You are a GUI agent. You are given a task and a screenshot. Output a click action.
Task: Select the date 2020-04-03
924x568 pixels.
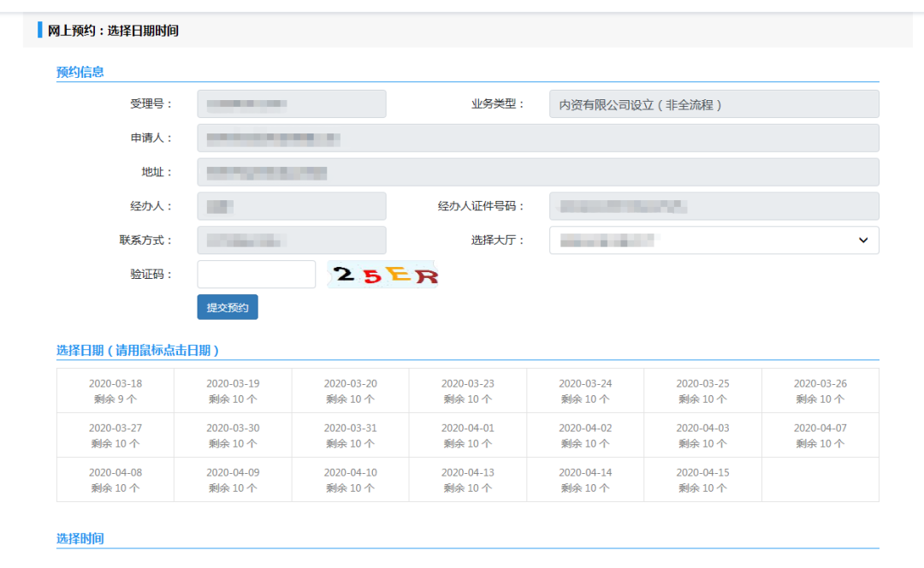click(x=702, y=435)
